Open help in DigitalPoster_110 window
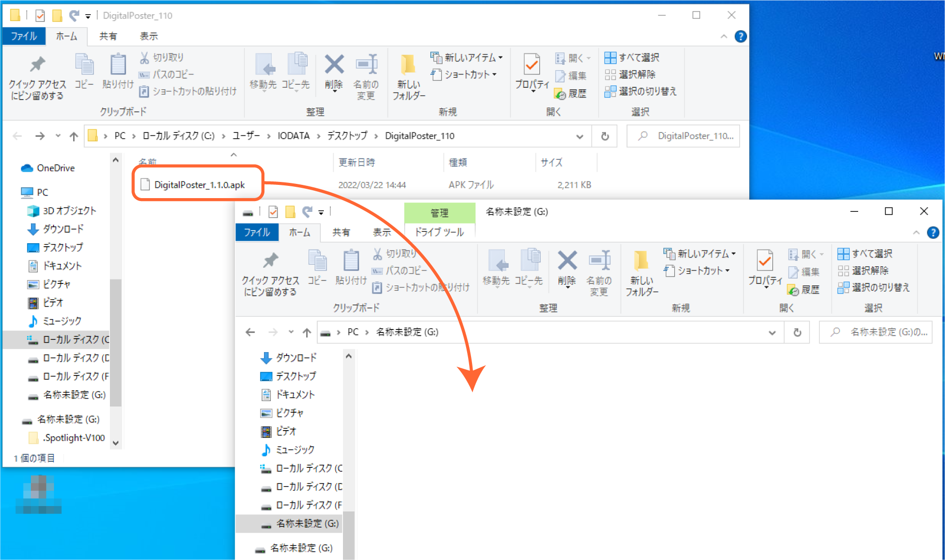945x560 pixels. pyautogui.click(x=740, y=36)
